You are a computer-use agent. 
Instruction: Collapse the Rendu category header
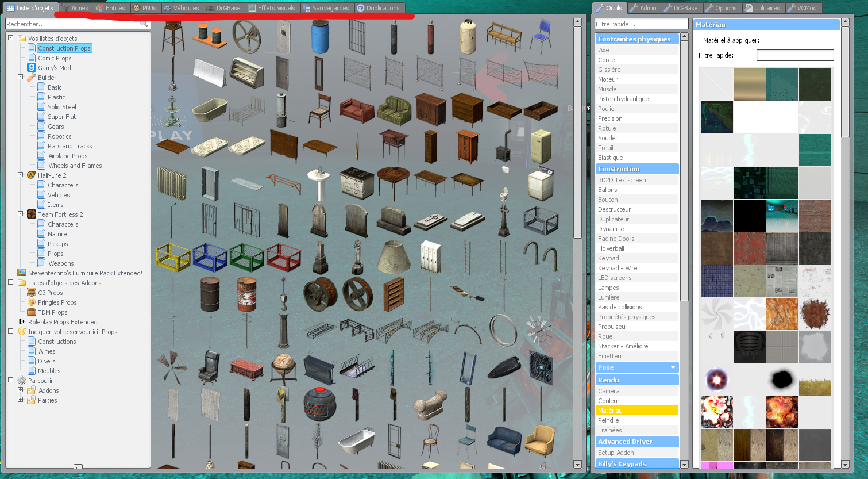637,380
